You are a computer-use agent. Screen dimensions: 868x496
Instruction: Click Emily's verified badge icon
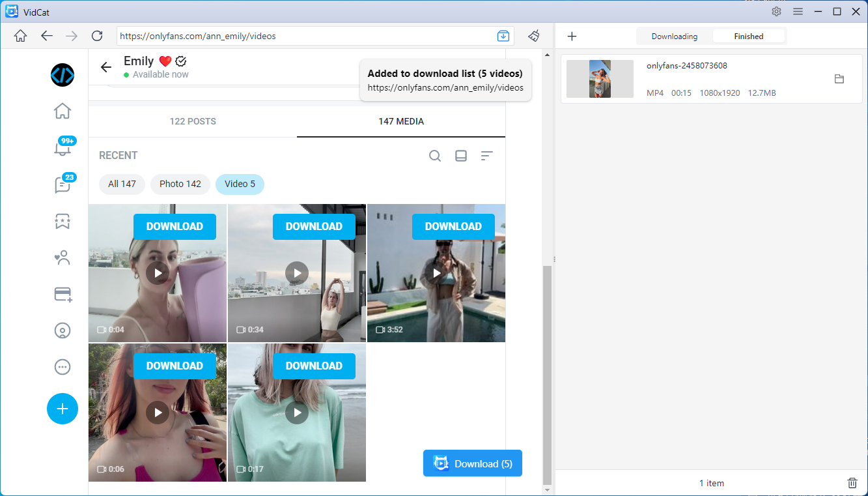click(x=182, y=61)
